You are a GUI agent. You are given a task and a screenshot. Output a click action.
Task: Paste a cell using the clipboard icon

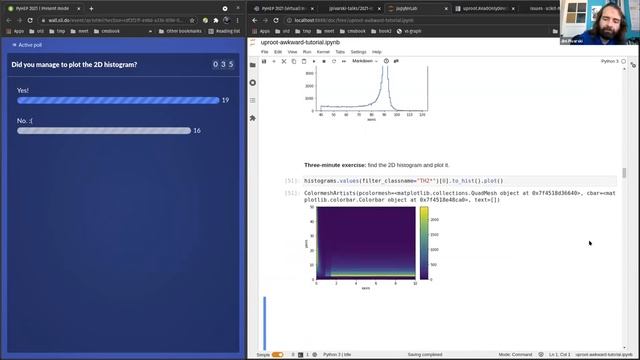[x=304, y=61]
